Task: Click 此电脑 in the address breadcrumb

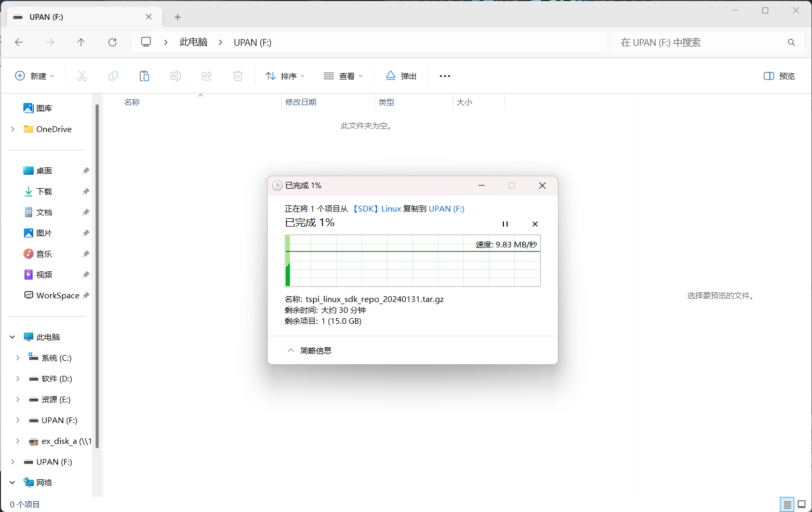Action: [193, 42]
